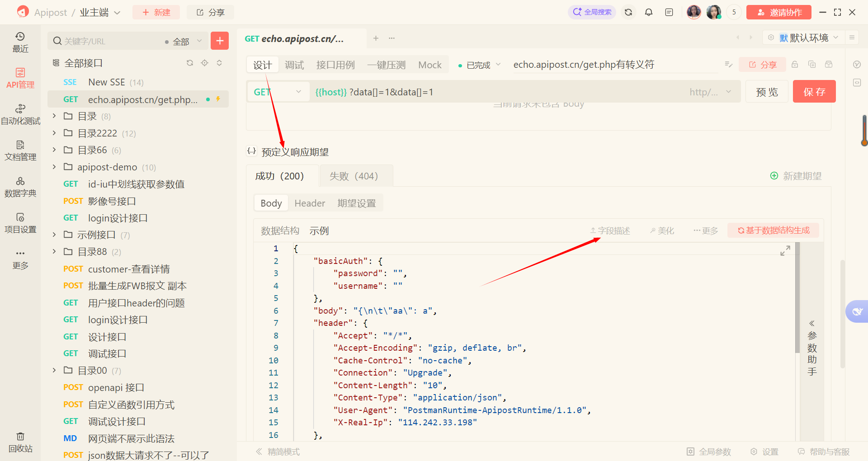The height and width of the screenshot is (461, 868).
Task: Click the red plus add-interface button
Action: click(220, 41)
